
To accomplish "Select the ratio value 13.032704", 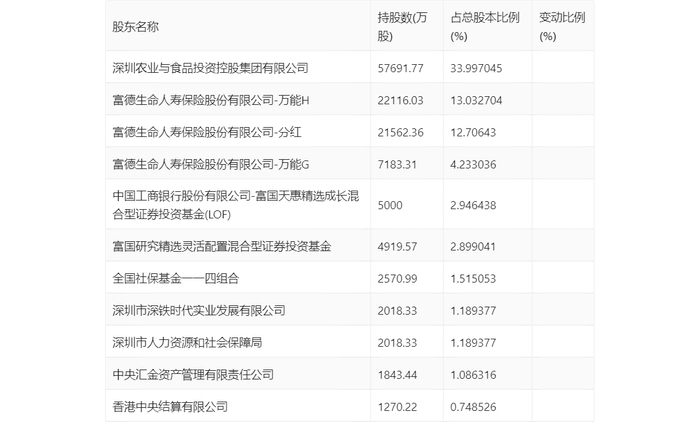I will pyautogui.click(x=476, y=100).
